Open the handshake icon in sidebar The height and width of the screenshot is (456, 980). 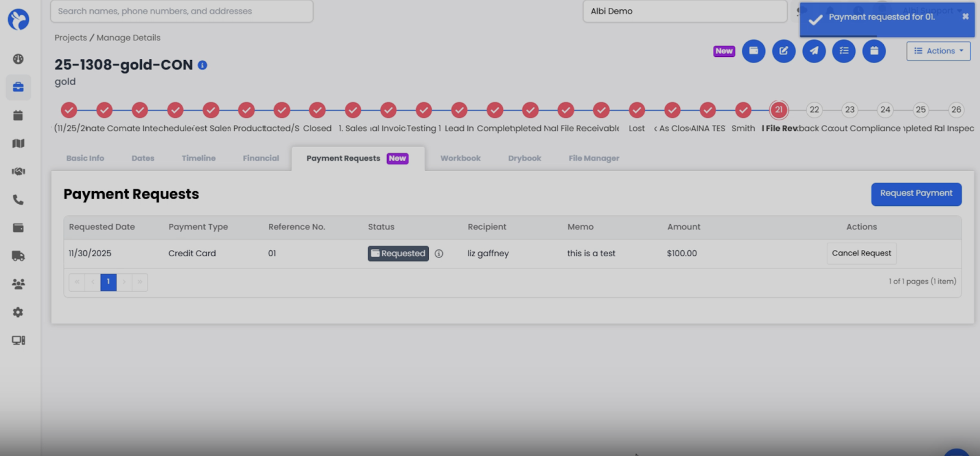tap(18, 172)
